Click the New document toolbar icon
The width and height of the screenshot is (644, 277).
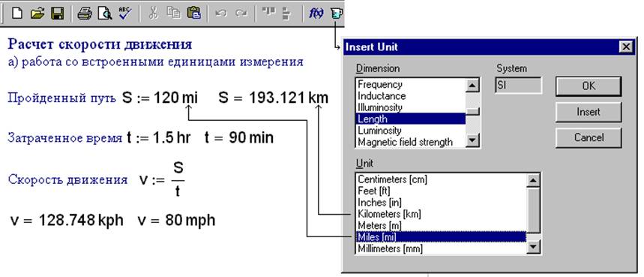click(17, 14)
